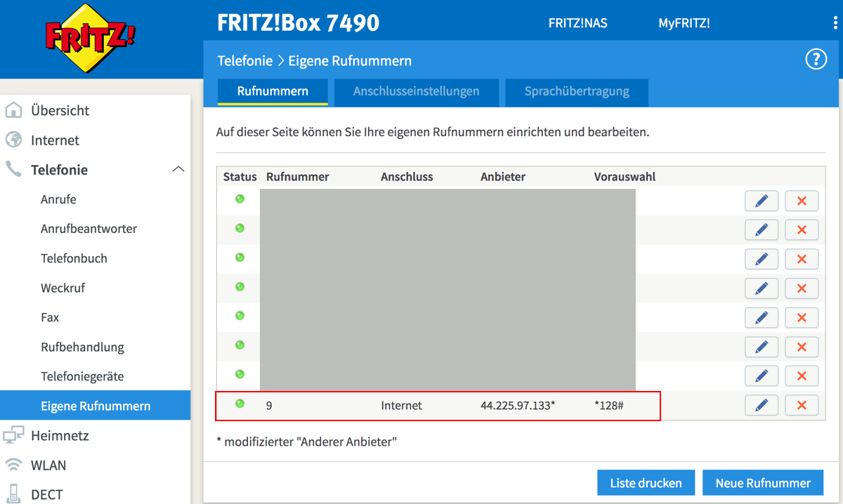This screenshot has height=504, width=843.
Task: Collapse the Telefonie menu chevron
Action: [178, 169]
